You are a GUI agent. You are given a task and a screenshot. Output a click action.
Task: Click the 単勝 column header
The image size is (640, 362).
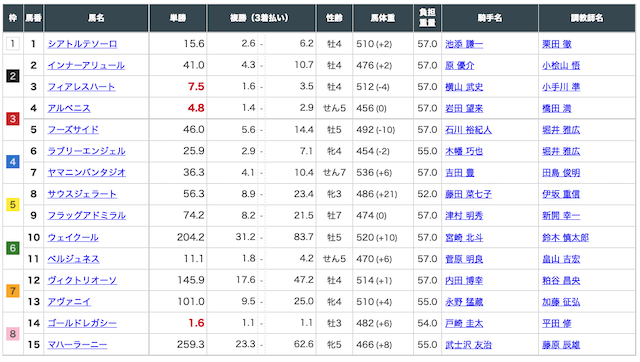pyautogui.click(x=178, y=18)
